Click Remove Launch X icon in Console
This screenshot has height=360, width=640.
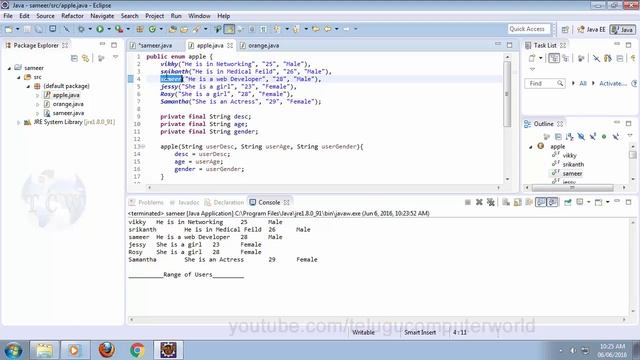tap(479, 202)
